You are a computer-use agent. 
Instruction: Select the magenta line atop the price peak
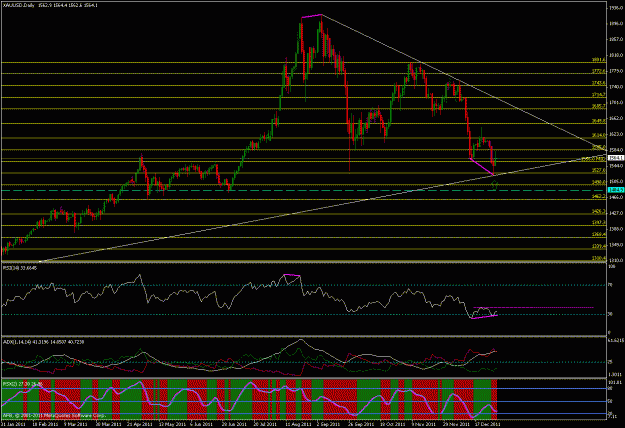pos(311,16)
